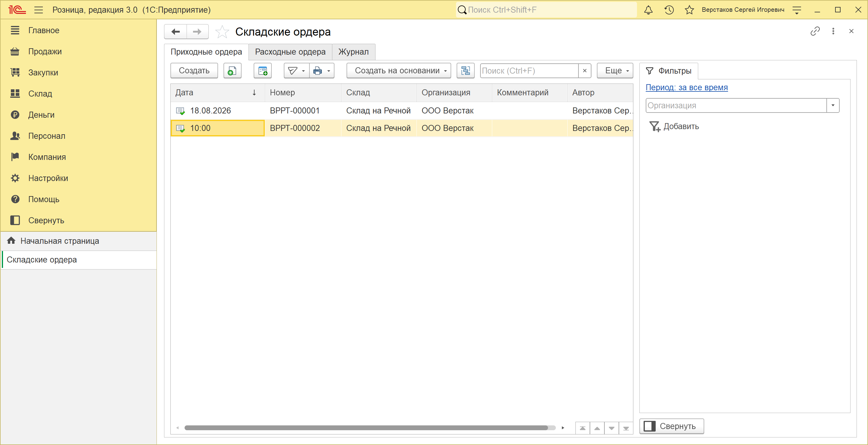Expand the Организация filter dropdown arrow
The image size is (868, 445).
pos(833,106)
